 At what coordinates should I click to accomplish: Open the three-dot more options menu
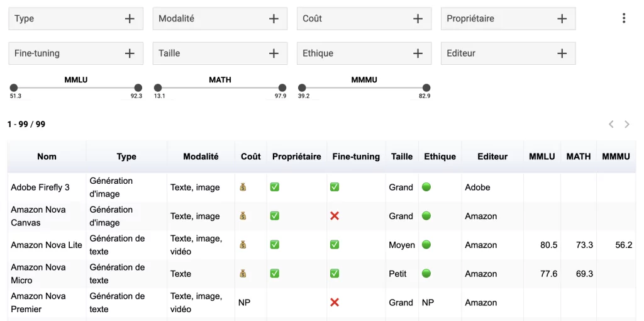[624, 18]
